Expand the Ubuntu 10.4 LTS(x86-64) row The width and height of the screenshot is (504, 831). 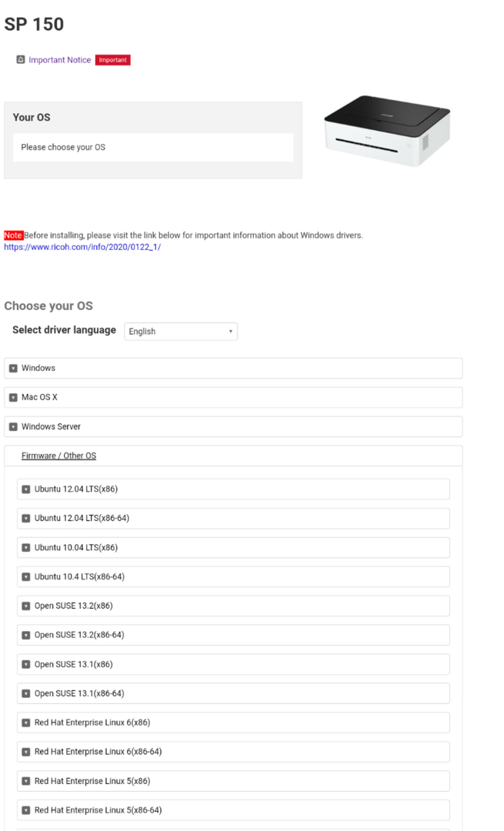[x=79, y=577]
